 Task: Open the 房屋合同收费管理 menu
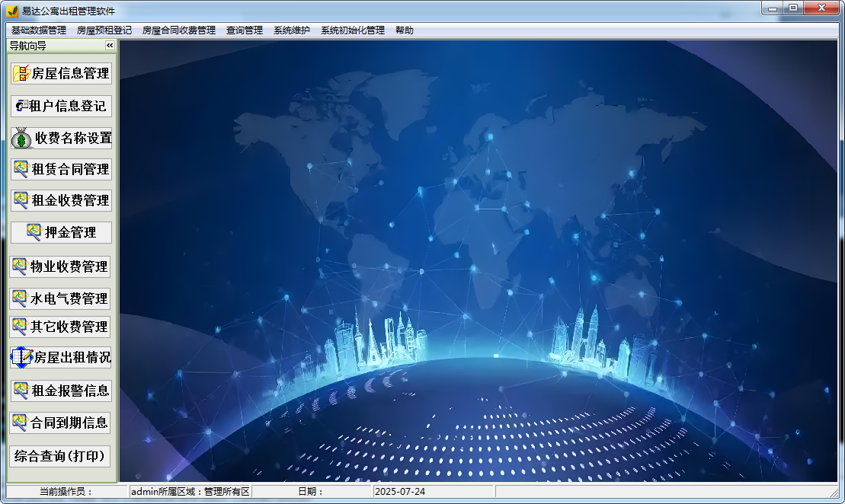[179, 30]
